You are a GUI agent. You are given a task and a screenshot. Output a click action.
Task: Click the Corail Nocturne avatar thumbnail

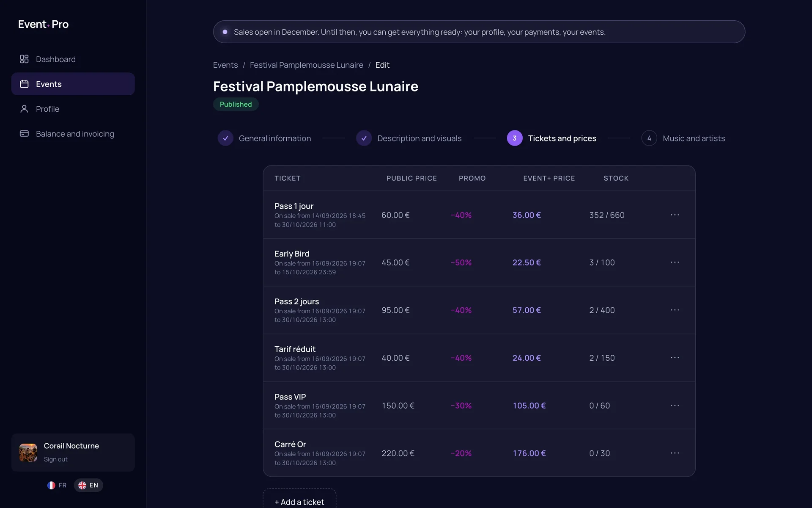coord(28,453)
